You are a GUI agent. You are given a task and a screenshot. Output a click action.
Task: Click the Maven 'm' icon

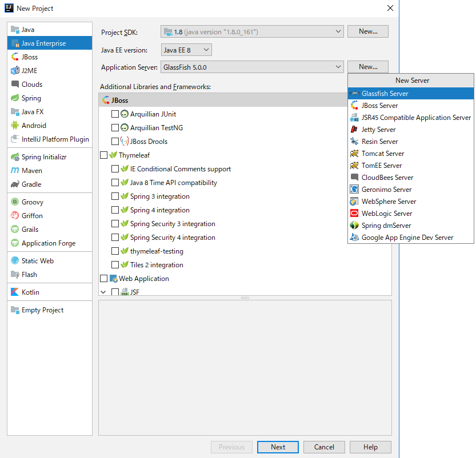tap(15, 170)
